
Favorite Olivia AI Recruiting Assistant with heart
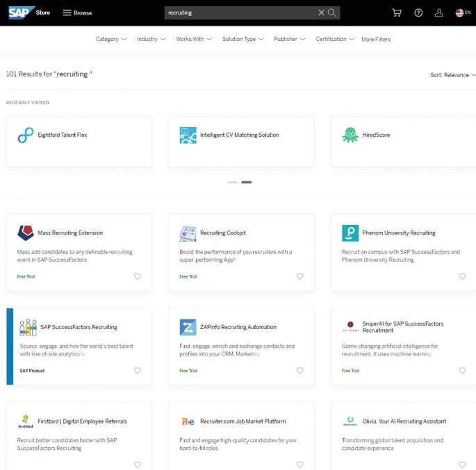pos(462,464)
